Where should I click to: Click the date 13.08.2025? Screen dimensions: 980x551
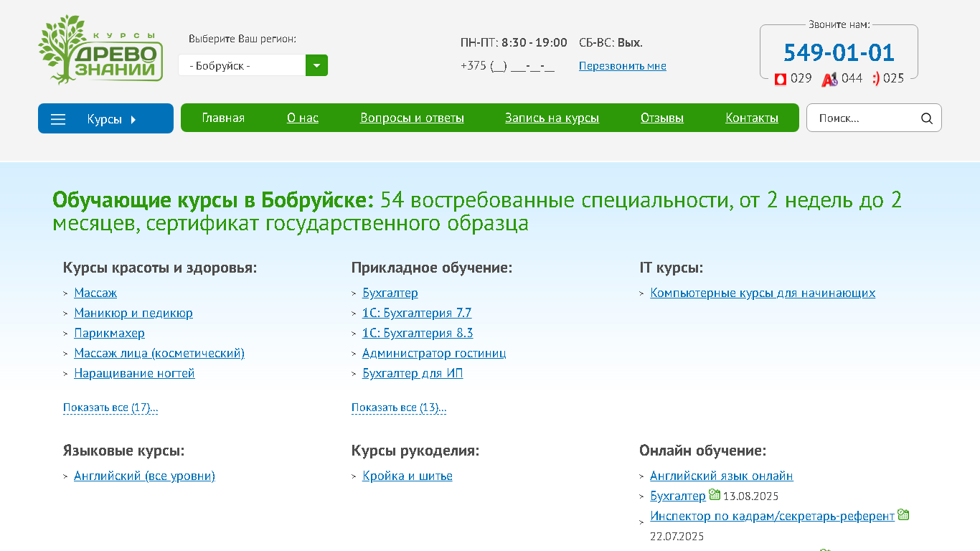pyautogui.click(x=750, y=496)
